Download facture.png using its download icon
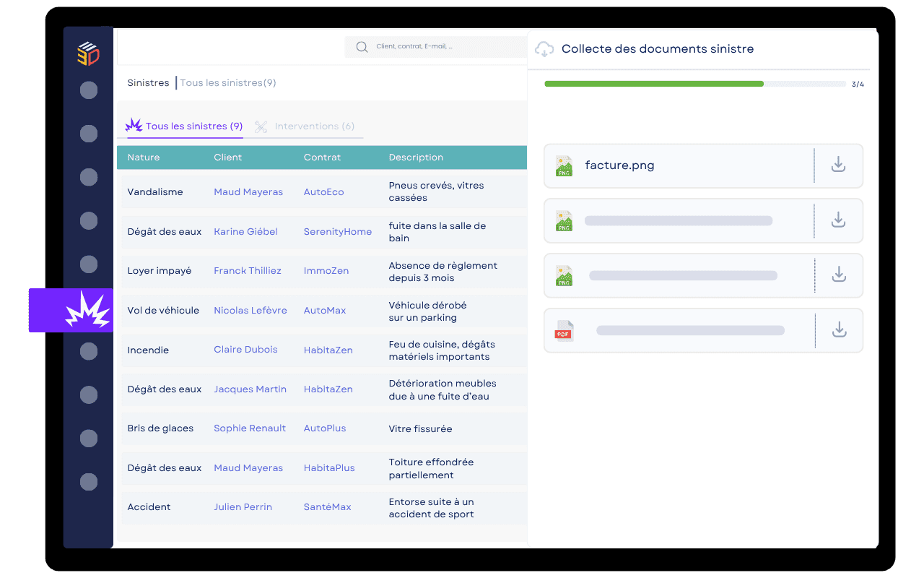The height and width of the screenshot is (578, 924). coord(837,165)
